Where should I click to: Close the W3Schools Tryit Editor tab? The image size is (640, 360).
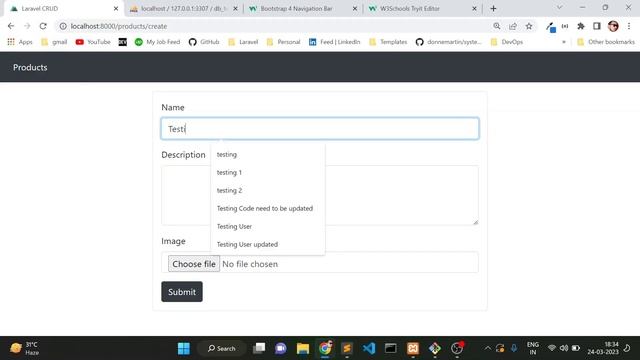click(474, 9)
